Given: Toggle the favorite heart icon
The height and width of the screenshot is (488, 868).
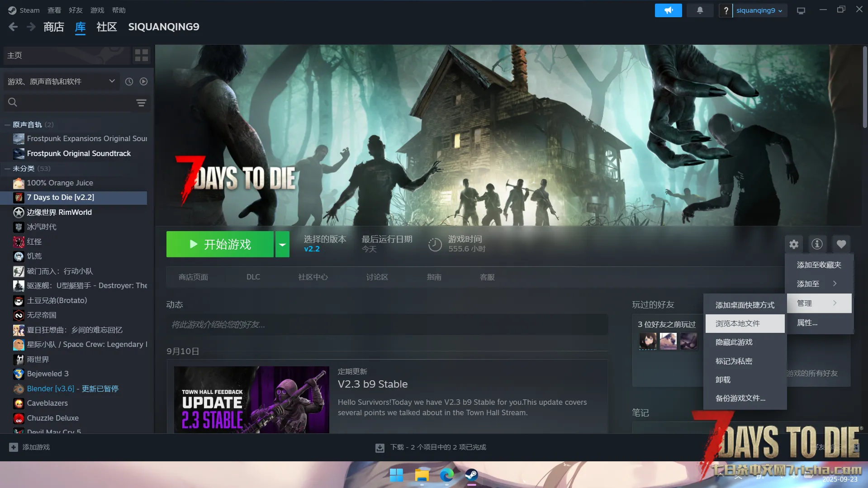Looking at the screenshot, I should 841,244.
